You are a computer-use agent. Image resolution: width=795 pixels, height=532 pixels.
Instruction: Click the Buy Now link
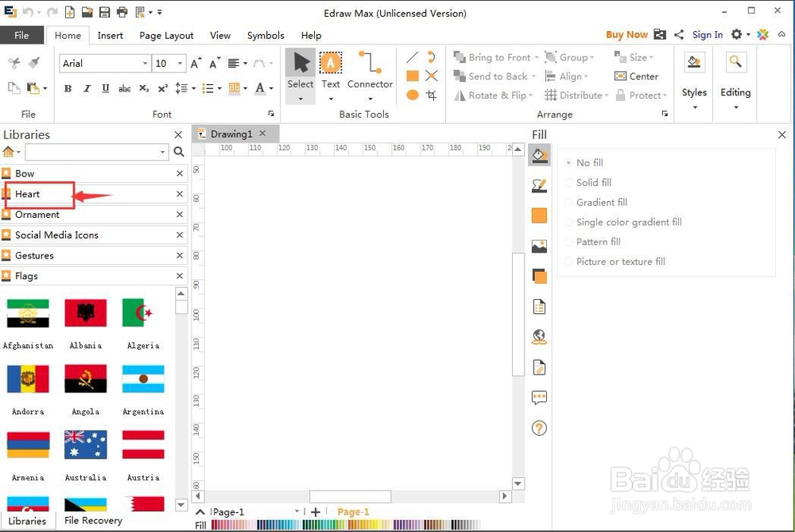point(626,34)
